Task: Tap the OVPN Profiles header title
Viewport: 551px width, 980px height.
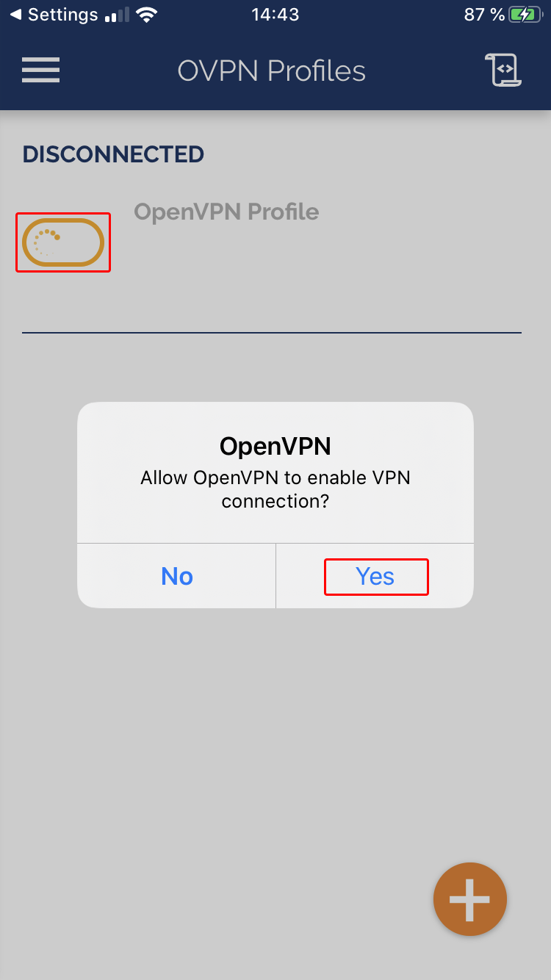Action: point(272,71)
